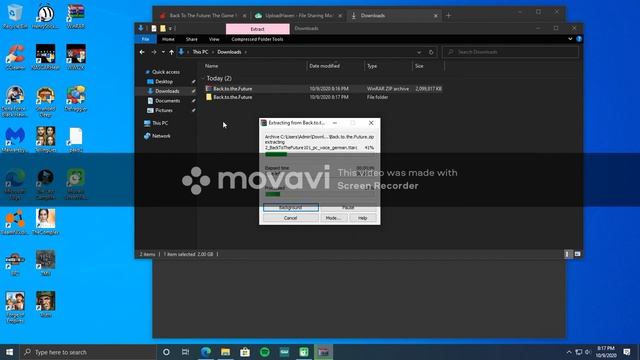
Task: Select the pink Extract contextual tab
Action: click(258, 29)
